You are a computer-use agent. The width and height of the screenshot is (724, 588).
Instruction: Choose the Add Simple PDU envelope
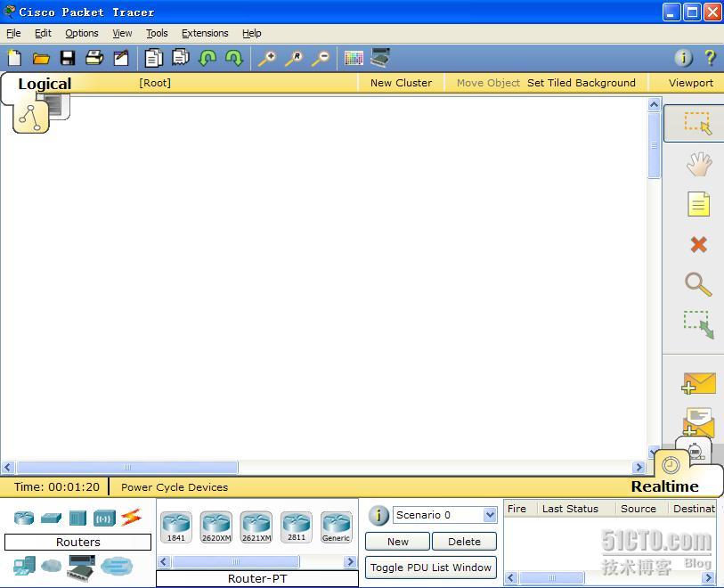tap(698, 383)
